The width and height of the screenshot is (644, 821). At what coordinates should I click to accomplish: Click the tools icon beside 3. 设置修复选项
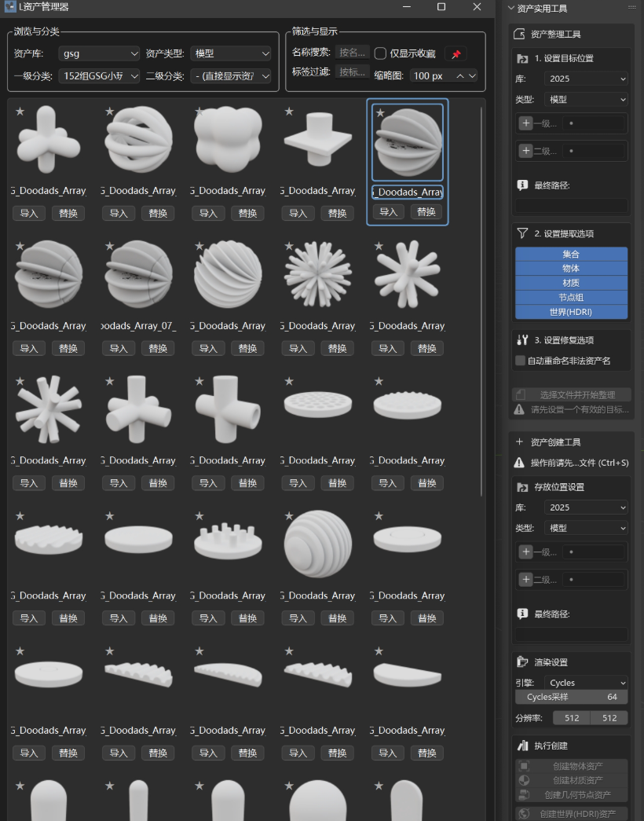click(x=522, y=340)
